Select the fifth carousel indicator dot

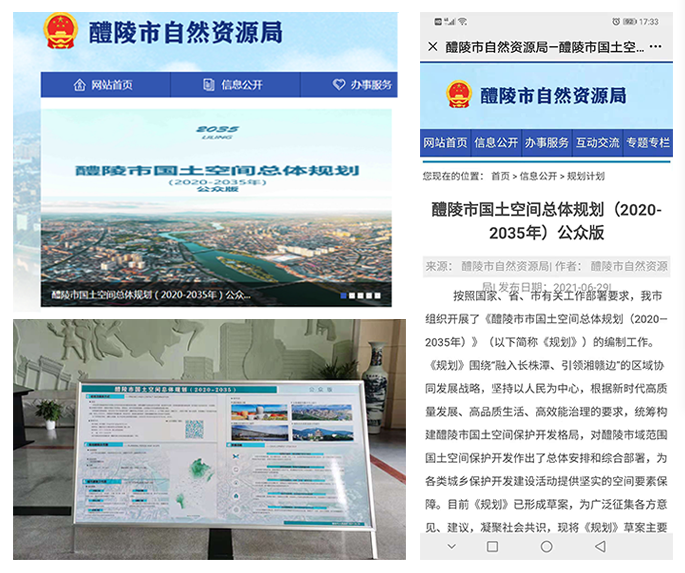[377, 296]
